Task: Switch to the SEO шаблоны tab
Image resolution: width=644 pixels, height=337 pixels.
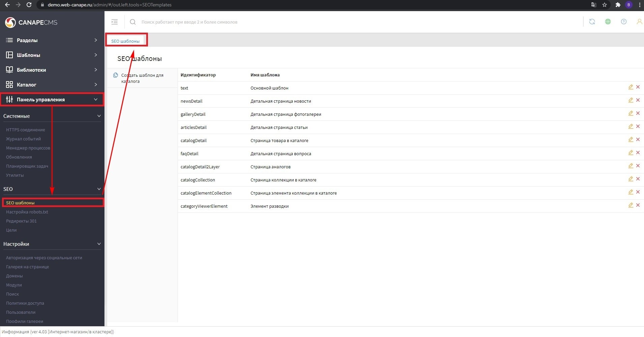Action: click(125, 41)
